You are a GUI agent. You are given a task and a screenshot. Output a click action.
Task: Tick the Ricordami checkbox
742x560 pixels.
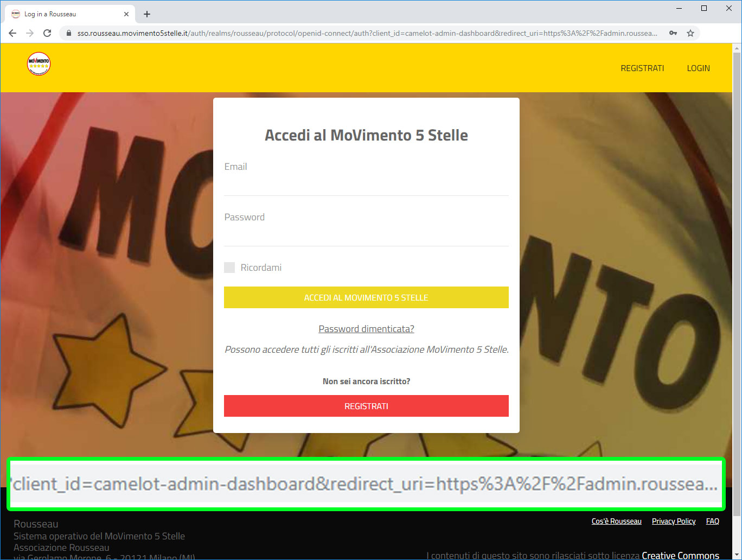[x=229, y=268]
